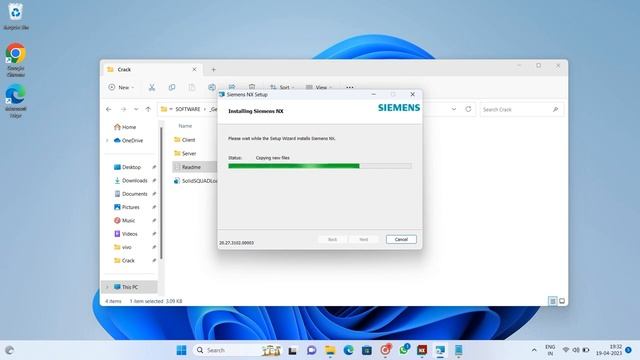640x360 pixels.
Task: Select the Readme file
Action: (x=194, y=167)
